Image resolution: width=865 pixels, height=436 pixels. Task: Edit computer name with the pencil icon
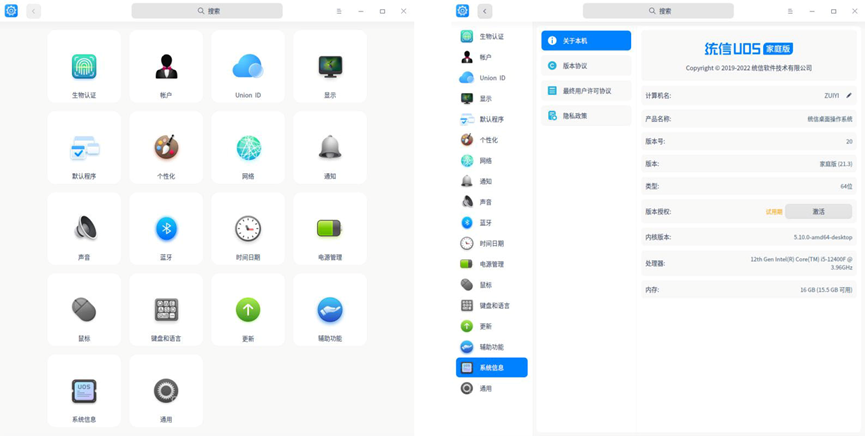pos(848,95)
